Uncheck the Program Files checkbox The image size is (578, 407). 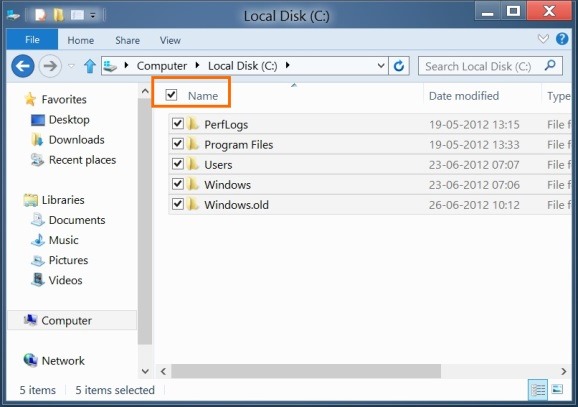pyautogui.click(x=178, y=143)
